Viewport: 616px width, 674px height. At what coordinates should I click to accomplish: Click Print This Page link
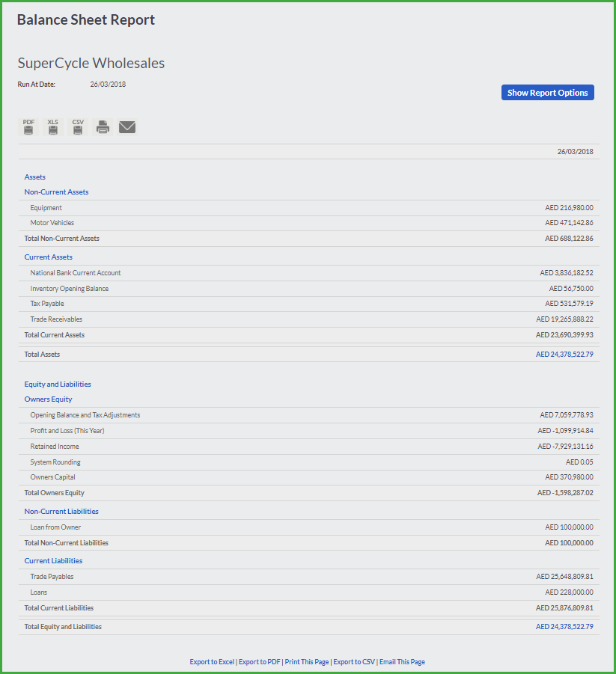(307, 662)
